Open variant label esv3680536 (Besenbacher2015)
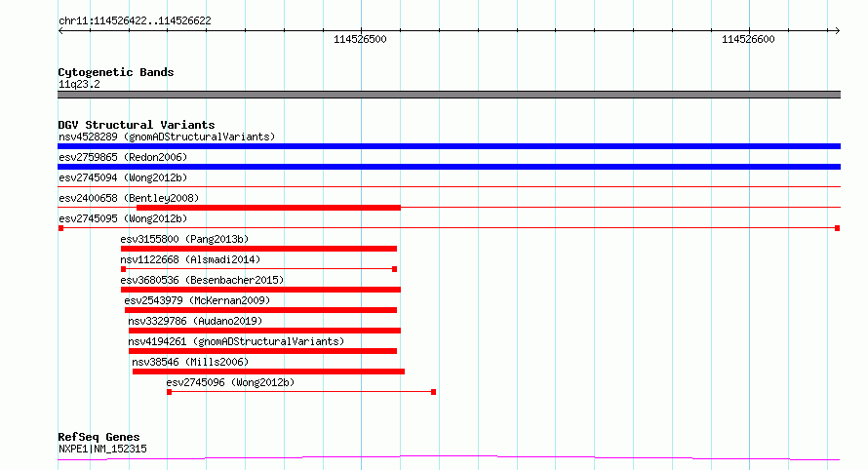 [202, 280]
